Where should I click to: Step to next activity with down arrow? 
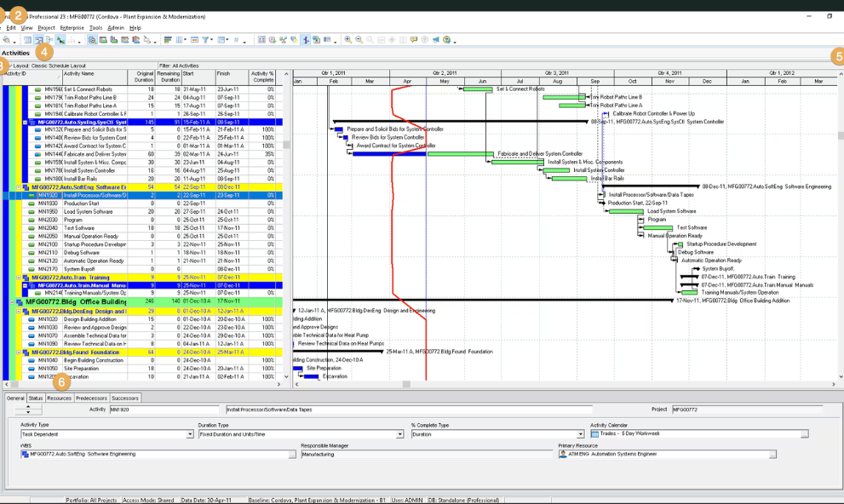(x=28, y=412)
